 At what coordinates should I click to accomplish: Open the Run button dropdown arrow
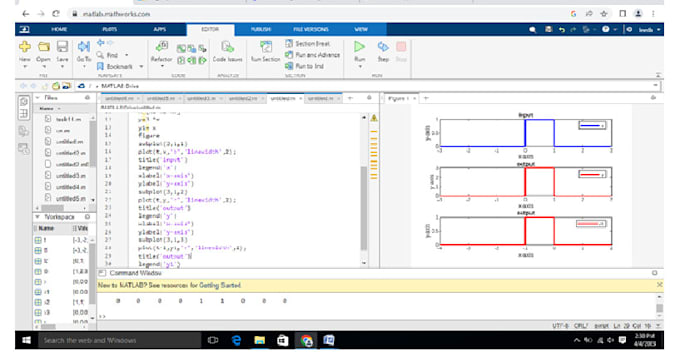[x=360, y=67]
